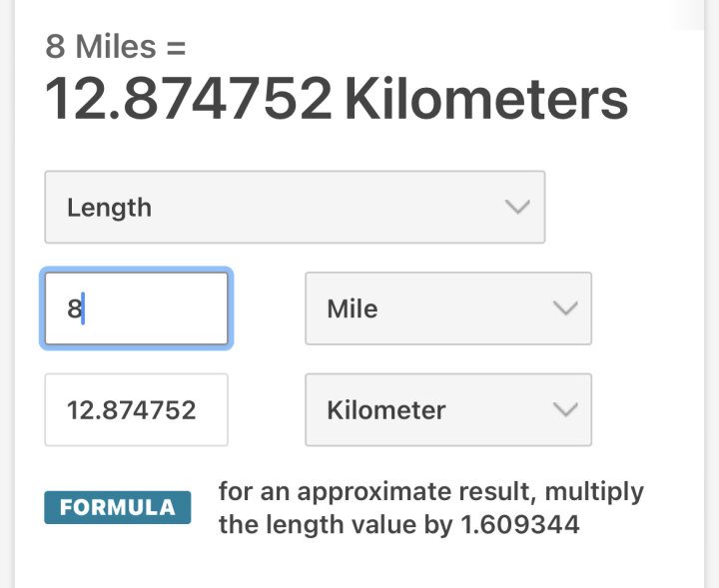This screenshot has width=719, height=588.
Task: Click the output field showing 12.874752
Action: 136,409
